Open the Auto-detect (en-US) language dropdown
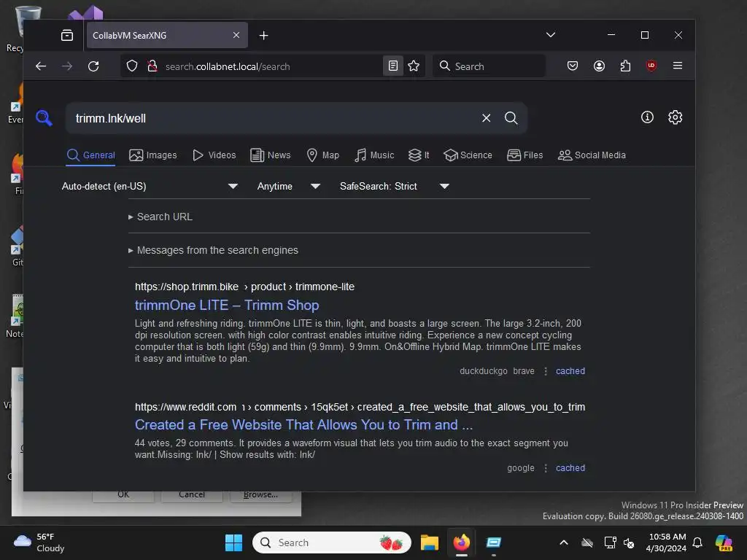Screen dimensions: 747x560 [150, 186]
